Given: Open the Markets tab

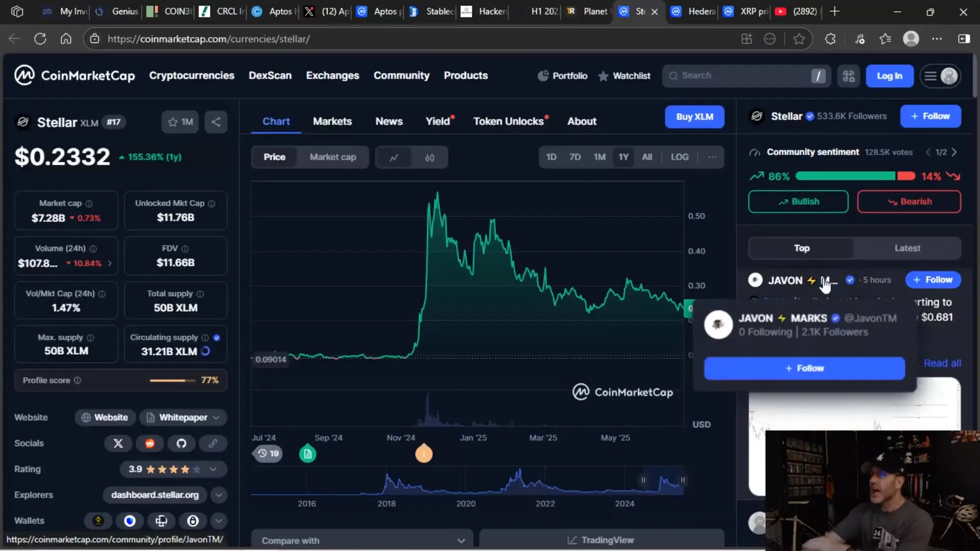Looking at the screenshot, I should (x=332, y=121).
